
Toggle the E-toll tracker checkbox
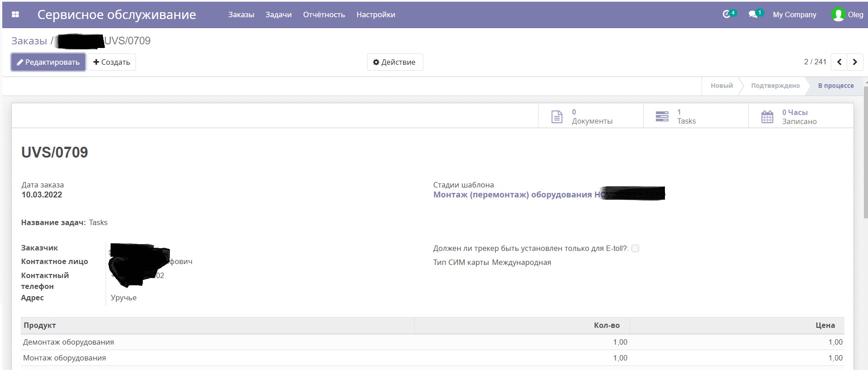(635, 248)
